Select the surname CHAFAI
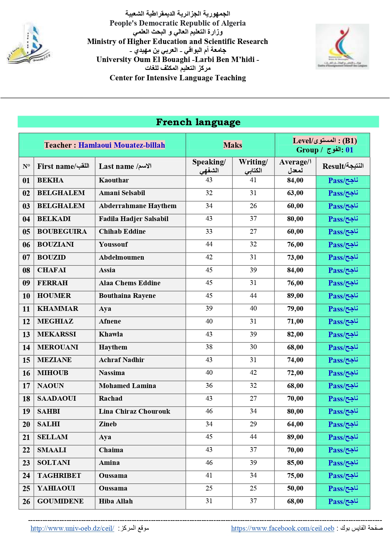This screenshot has width=392, height=555. [51, 270]
